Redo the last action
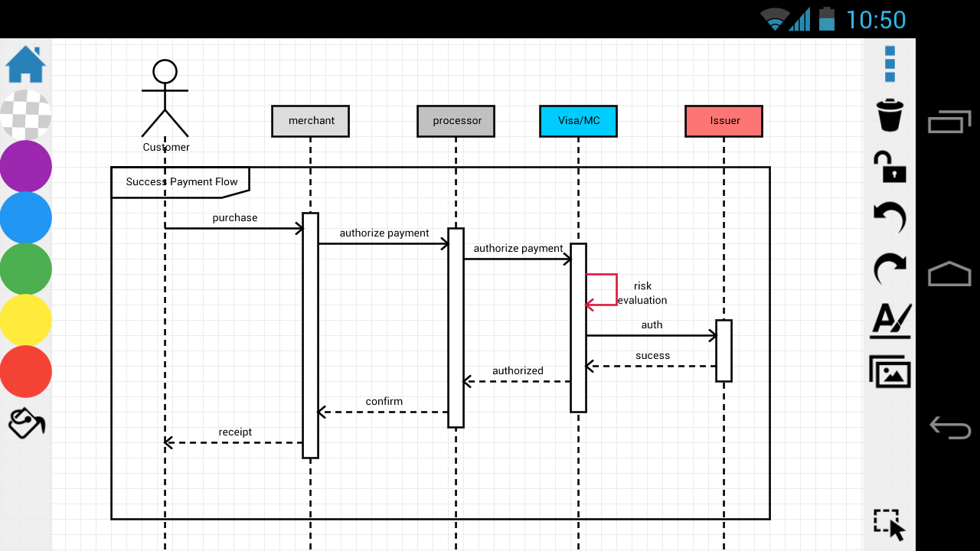The height and width of the screenshot is (551, 980). click(889, 269)
